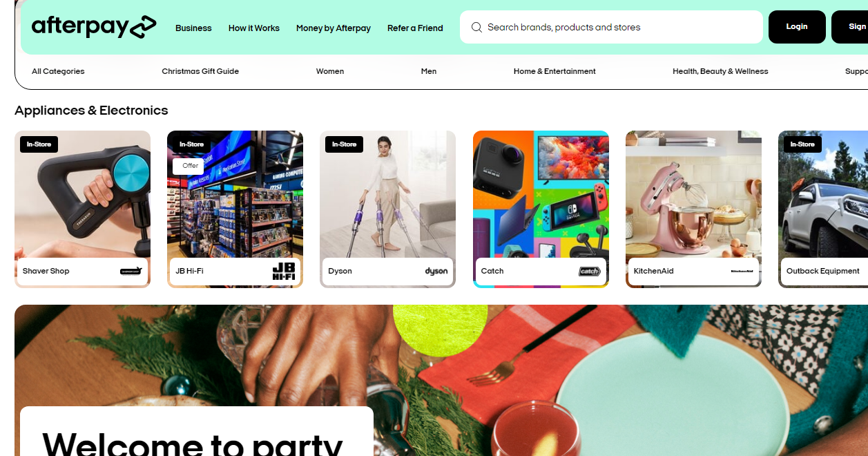Image resolution: width=868 pixels, height=456 pixels.
Task: Click the Afterpay logo
Action: (x=94, y=27)
